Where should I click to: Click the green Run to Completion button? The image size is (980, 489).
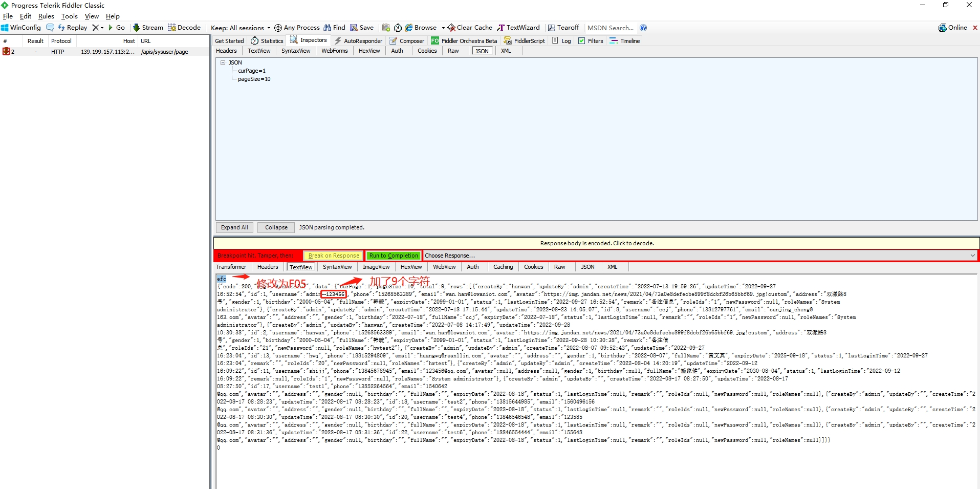[x=394, y=256]
